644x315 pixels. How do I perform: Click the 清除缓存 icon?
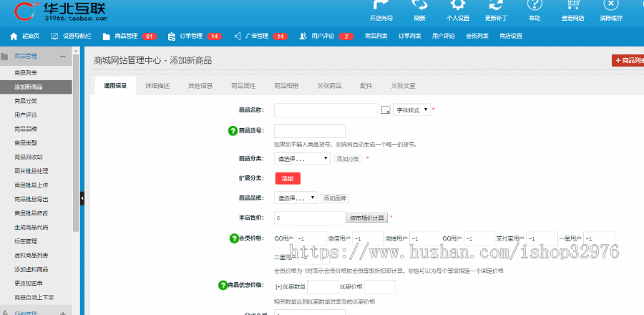coord(611,4)
